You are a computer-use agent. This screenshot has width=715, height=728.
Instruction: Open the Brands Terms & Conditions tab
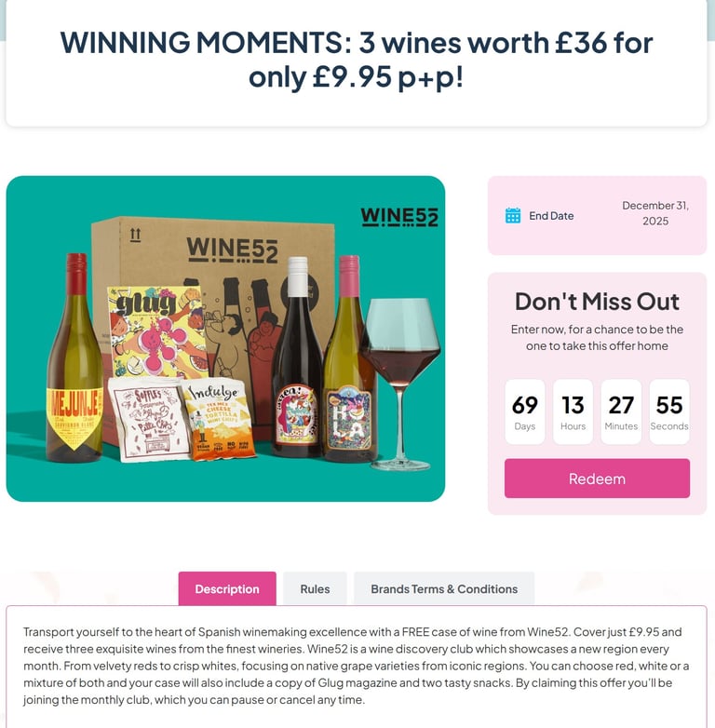[x=444, y=588]
